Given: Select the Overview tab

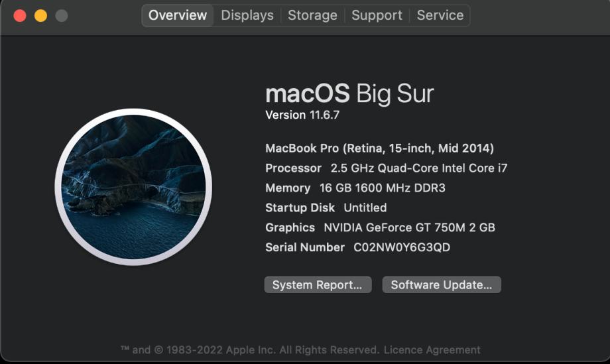Looking at the screenshot, I should 177,15.
